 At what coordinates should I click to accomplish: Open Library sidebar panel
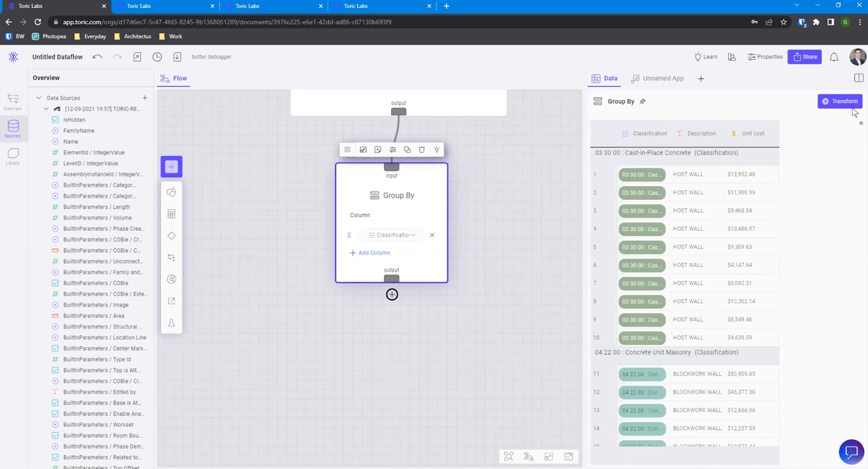pyautogui.click(x=13, y=156)
